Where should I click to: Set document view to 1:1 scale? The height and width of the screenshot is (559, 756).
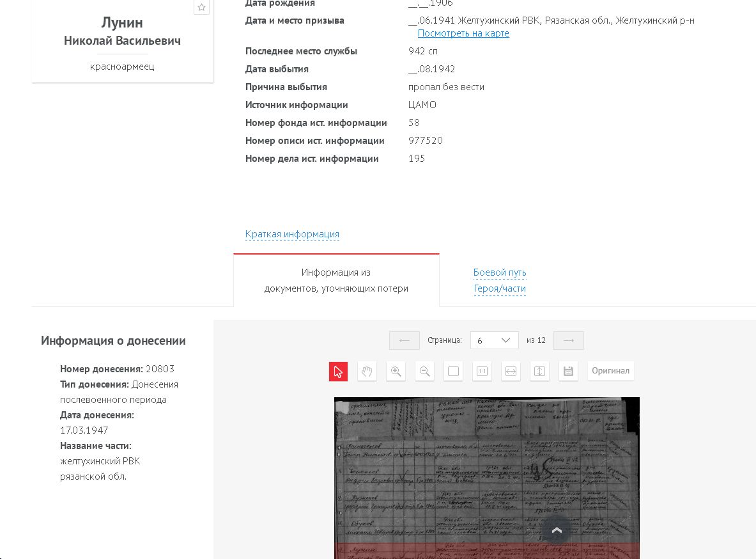click(x=482, y=372)
